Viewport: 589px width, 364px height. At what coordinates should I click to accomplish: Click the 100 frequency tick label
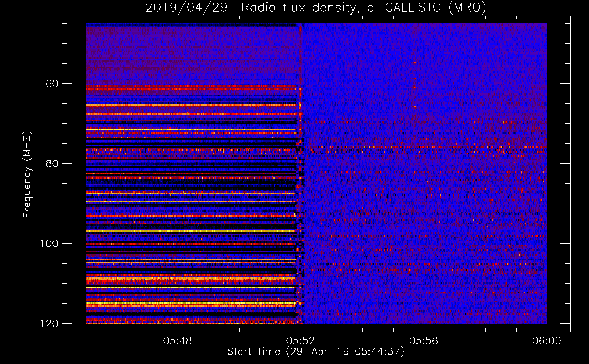[x=49, y=243]
